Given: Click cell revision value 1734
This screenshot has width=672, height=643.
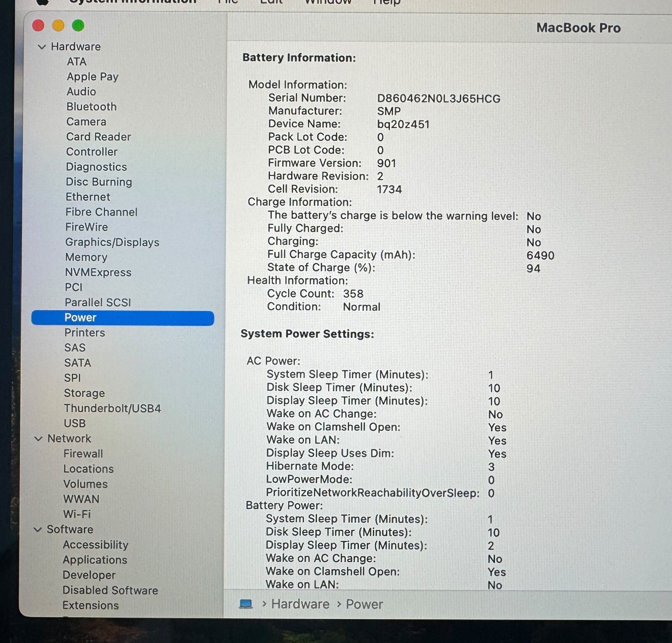Looking at the screenshot, I should pyautogui.click(x=389, y=189).
